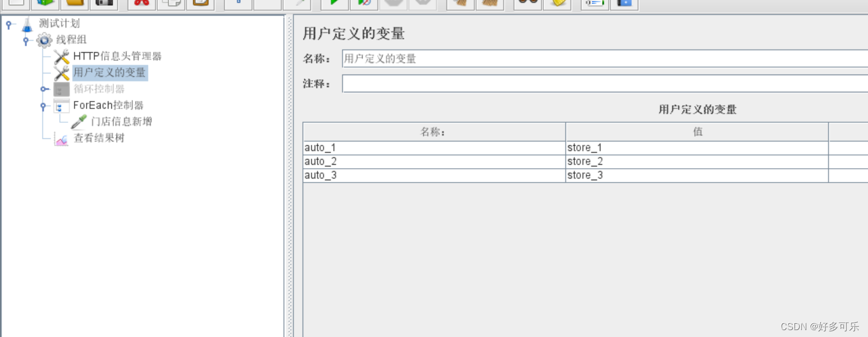868x337 pixels.
Task: Save the test plan with the floppy disk icon
Action: coord(106,4)
